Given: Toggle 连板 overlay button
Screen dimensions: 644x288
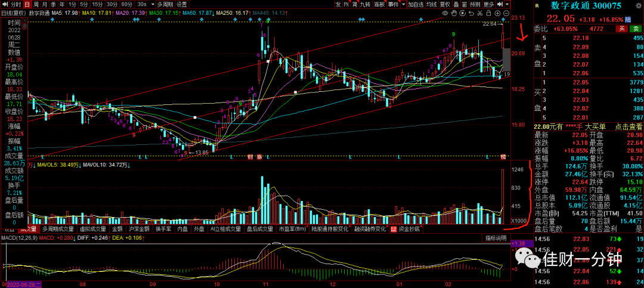Looking at the screenshot, I should tap(379, 5).
